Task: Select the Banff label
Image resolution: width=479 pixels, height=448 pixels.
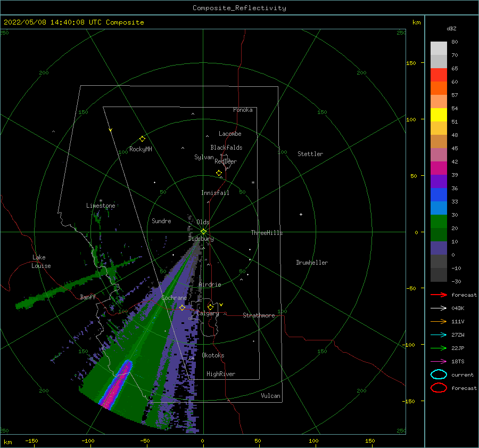Action: [x=88, y=297]
